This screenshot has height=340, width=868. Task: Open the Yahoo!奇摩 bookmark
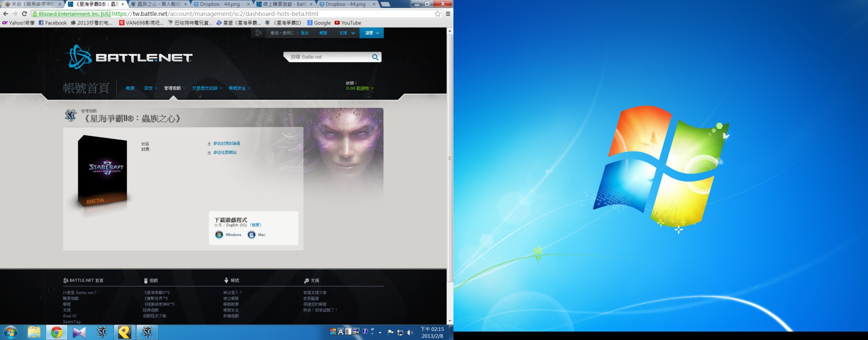click(19, 23)
